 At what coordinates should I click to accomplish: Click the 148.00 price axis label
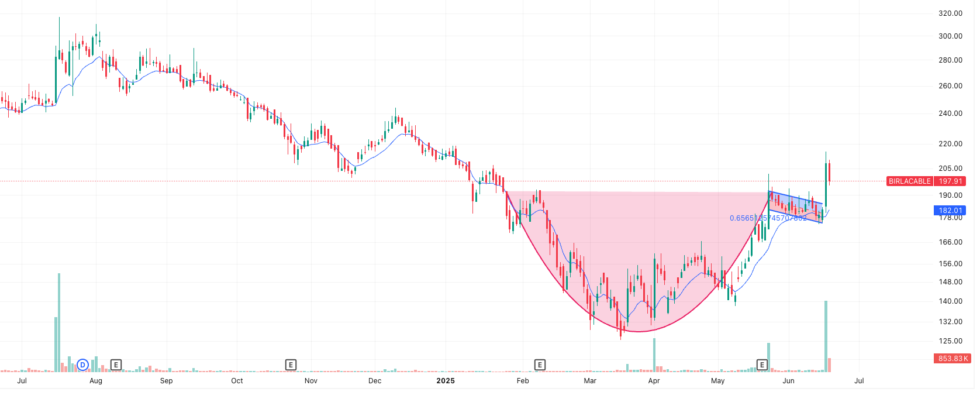[x=950, y=282]
